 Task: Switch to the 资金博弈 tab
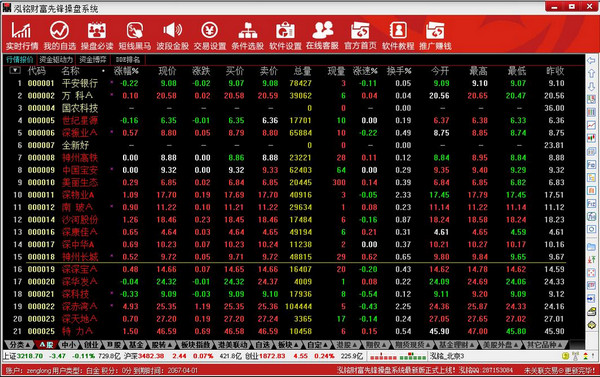(x=92, y=59)
